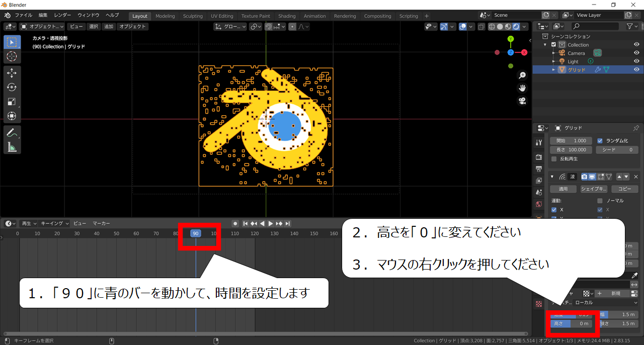The height and width of the screenshot is (345, 644).
Task: Toggle proportional editing icon
Action: click(292, 27)
